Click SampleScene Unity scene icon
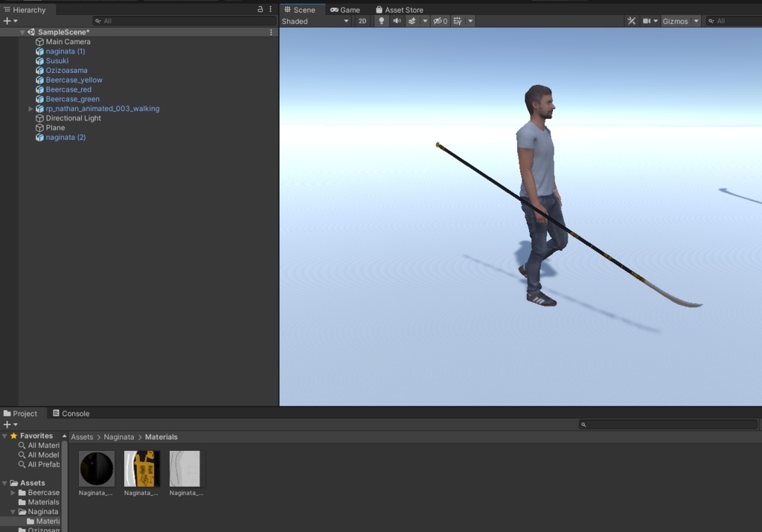This screenshot has width=762, height=532. coord(31,32)
